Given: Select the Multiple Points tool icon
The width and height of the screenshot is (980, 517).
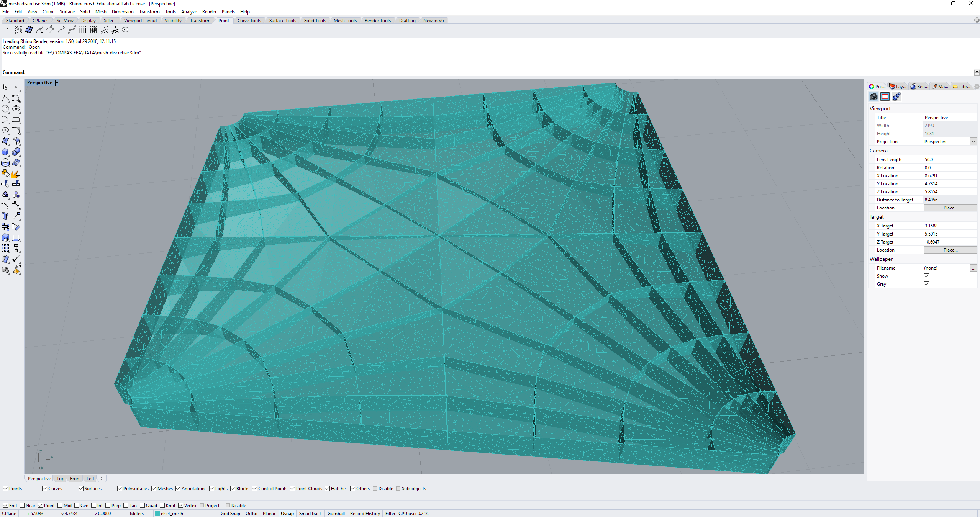Looking at the screenshot, I should [x=18, y=30].
